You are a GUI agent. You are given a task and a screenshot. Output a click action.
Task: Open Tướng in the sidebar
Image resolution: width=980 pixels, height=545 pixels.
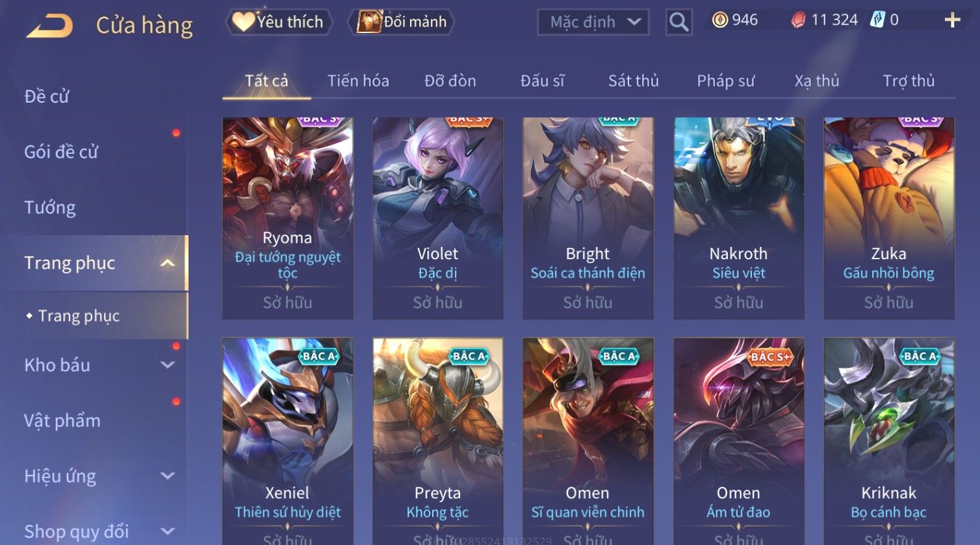point(50,207)
